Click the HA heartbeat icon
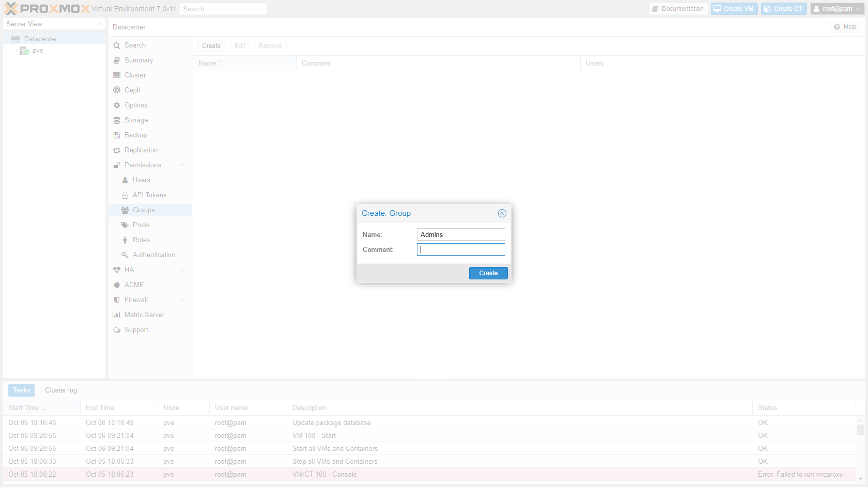 tap(117, 270)
